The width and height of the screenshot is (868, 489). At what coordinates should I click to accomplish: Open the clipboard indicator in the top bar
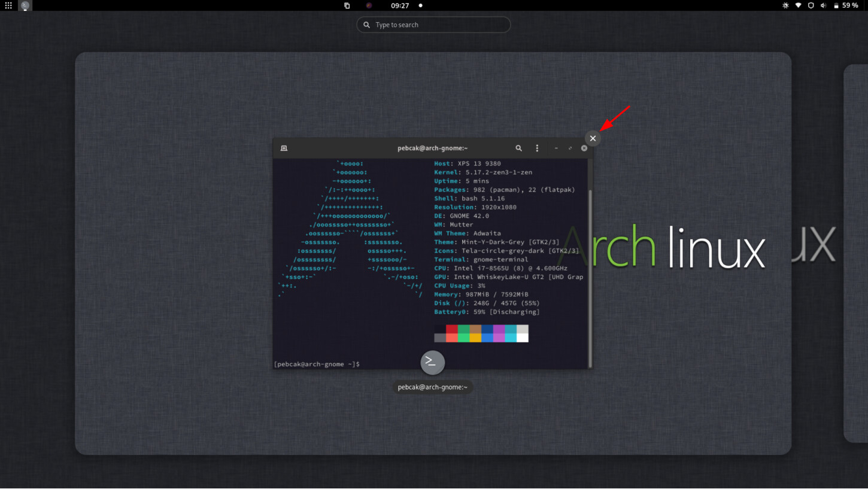(x=347, y=5)
